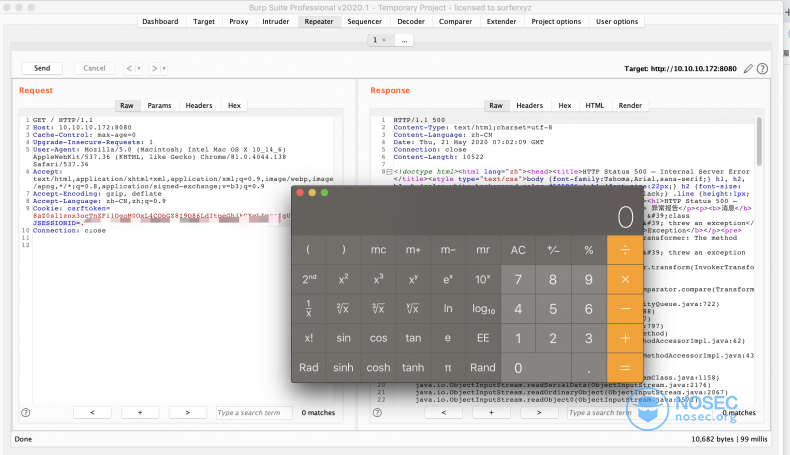Image resolution: width=790 pixels, height=455 pixels.
Task: Click the Response pane vertical scrollbar
Action: click(x=759, y=142)
